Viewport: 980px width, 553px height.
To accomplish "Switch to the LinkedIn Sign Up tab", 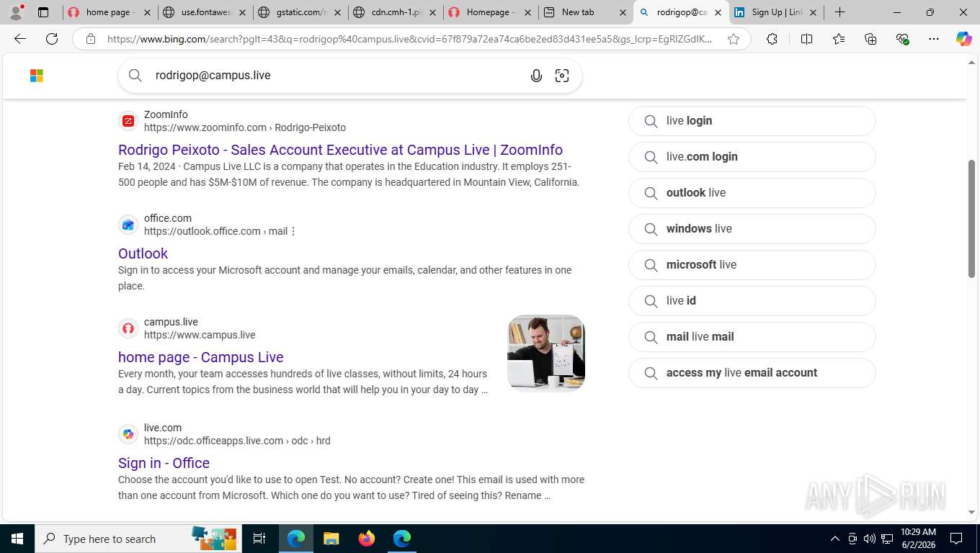I will click(776, 12).
